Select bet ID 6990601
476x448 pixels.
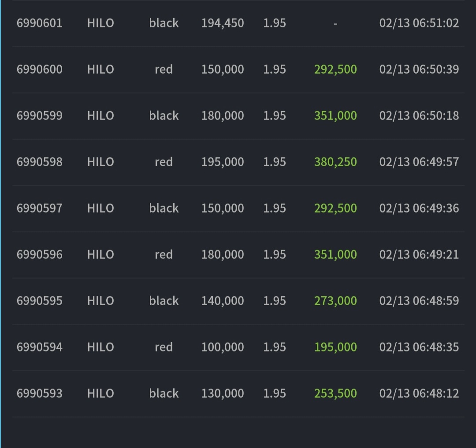pos(40,23)
